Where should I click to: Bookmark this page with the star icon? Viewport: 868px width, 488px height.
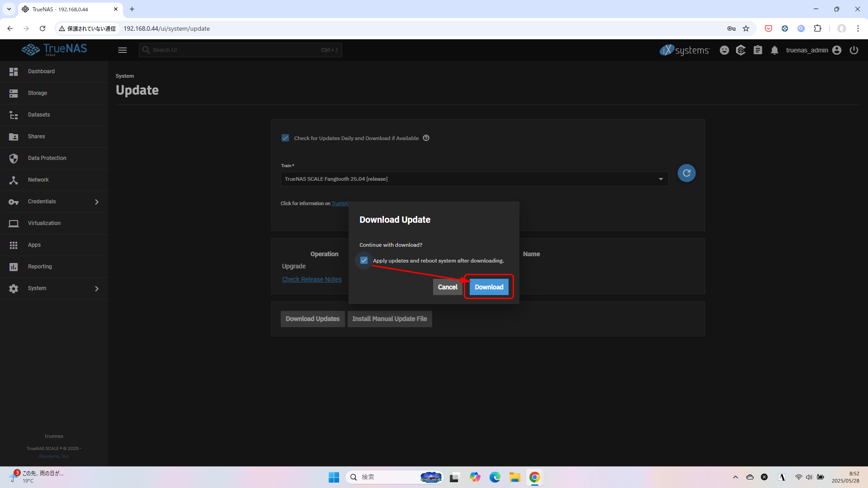point(746,28)
